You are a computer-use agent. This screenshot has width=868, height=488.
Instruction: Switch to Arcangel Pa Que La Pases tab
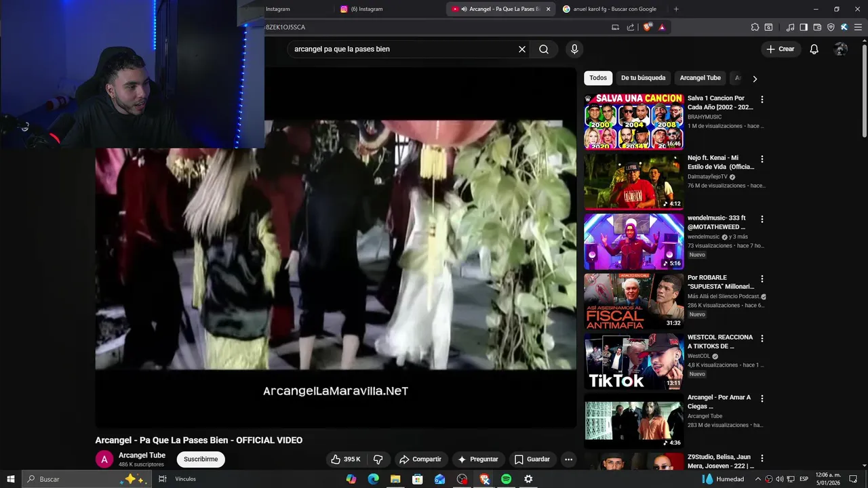click(500, 9)
